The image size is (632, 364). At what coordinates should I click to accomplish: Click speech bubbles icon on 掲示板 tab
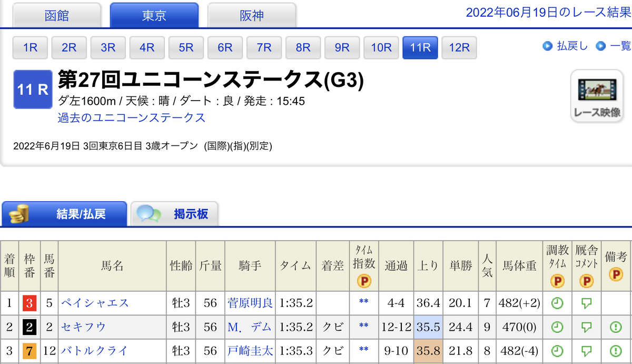(149, 214)
